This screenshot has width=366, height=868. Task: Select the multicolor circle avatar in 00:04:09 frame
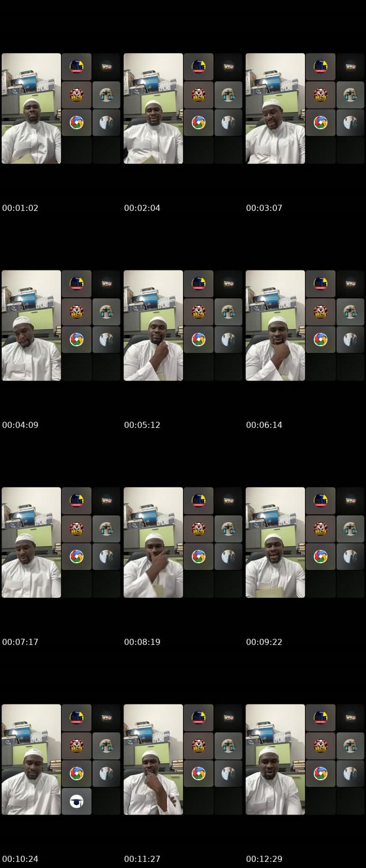[x=77, y=339]
